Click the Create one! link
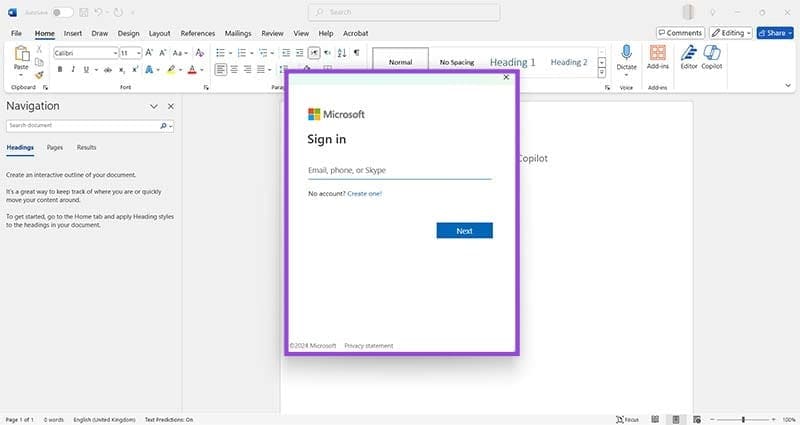 (364, 194)
